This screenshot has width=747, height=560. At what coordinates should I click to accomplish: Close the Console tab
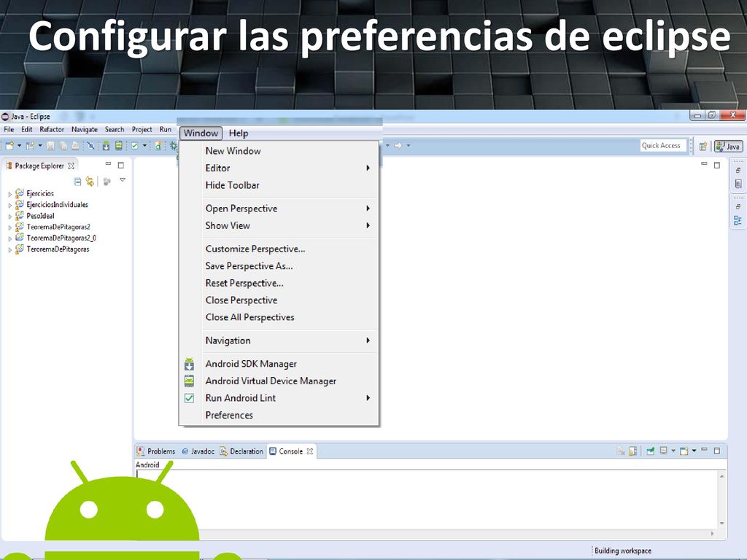pos(309,451)
